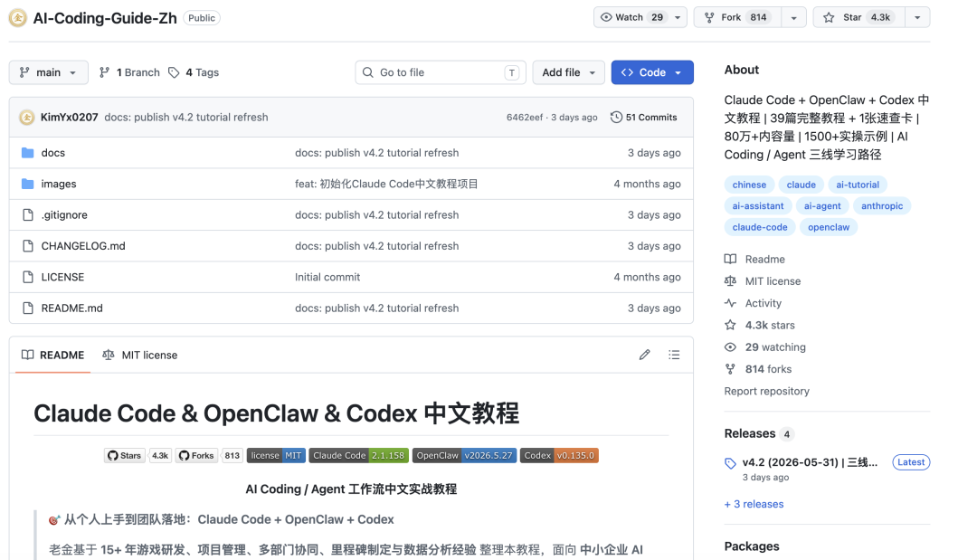This screenshot has width=977, height=560.
Task: Click the images folder icon
Action: 27,184
